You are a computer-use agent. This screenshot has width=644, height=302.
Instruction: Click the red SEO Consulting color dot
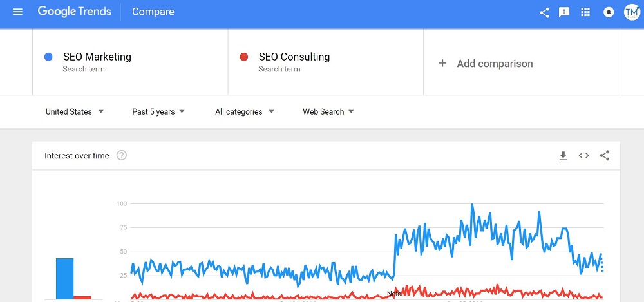coord(244,57)
